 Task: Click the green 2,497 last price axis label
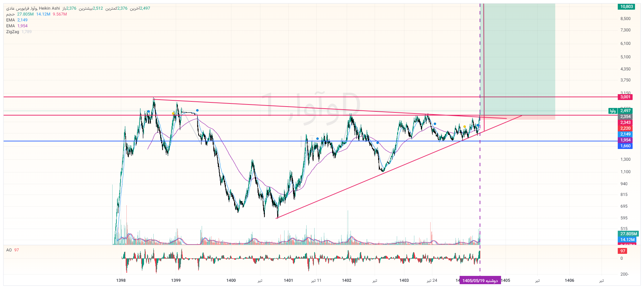(x=625, y=111)
